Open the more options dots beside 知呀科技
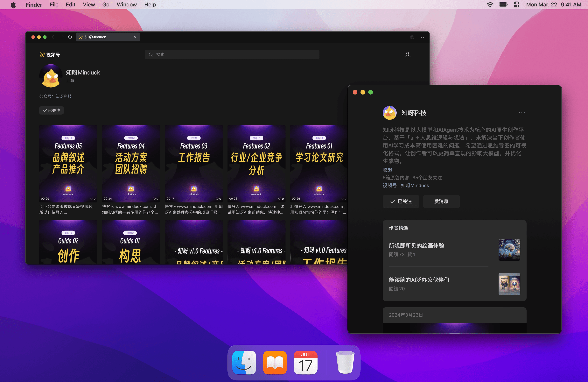The height and width of the screenshot is (382, 588). tap(522, 113)
